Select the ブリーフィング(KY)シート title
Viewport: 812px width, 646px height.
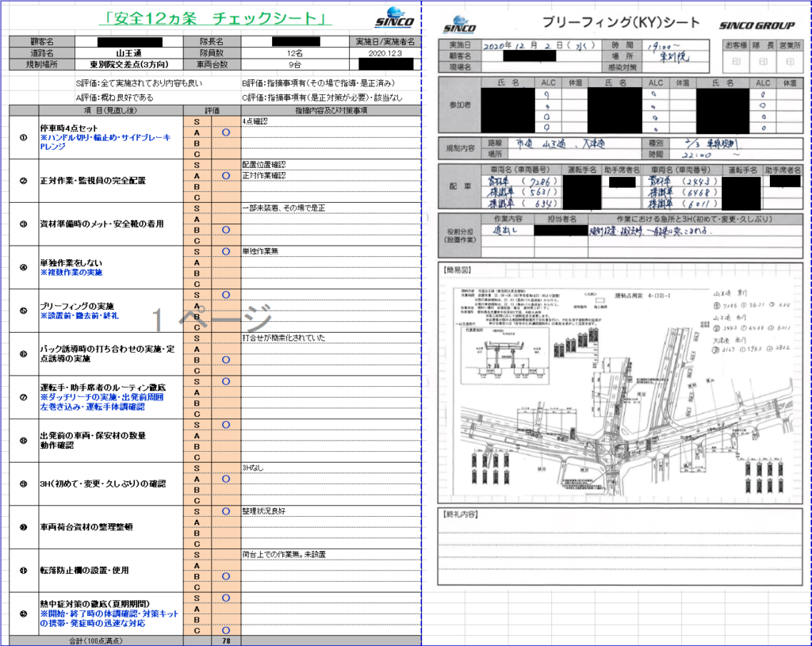tap(620, 22)
